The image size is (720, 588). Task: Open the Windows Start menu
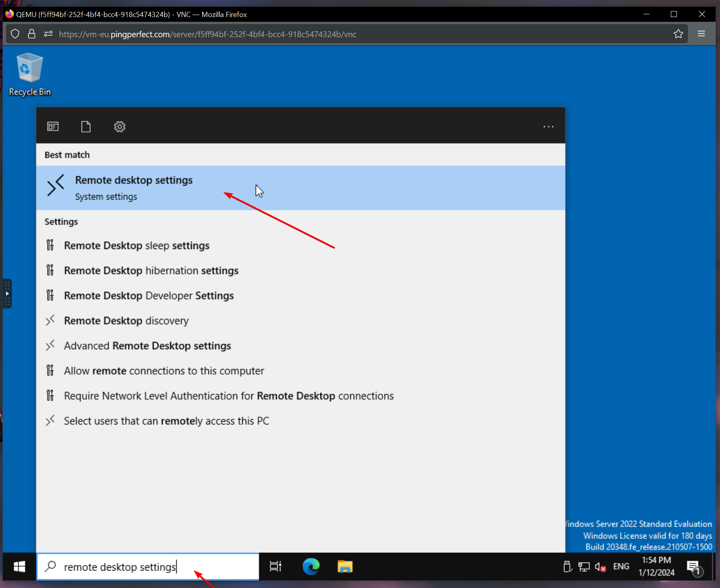pyautogui.click(x=19, y=567)
